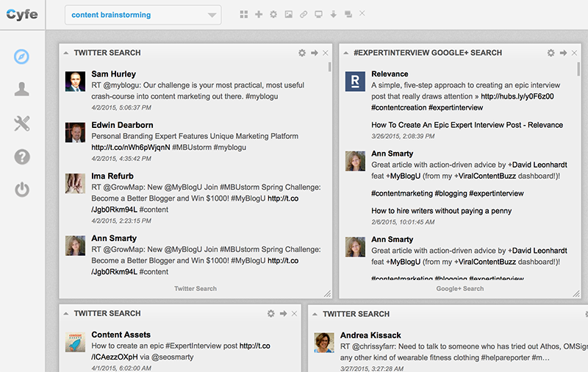Open gear settings of Google+ Search widget
The image size is (588, 372).
pos(551,53)
